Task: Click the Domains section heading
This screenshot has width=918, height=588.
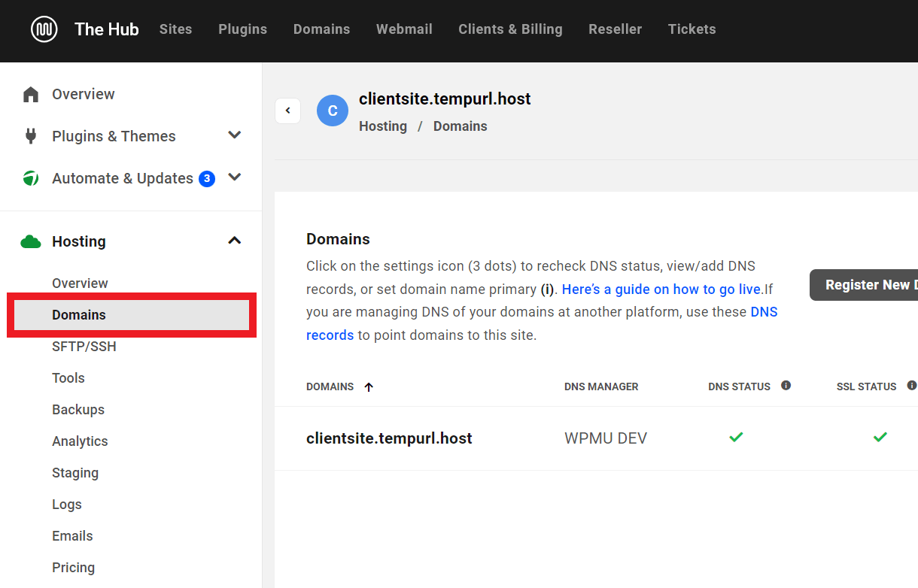Action: click(338, 239)
